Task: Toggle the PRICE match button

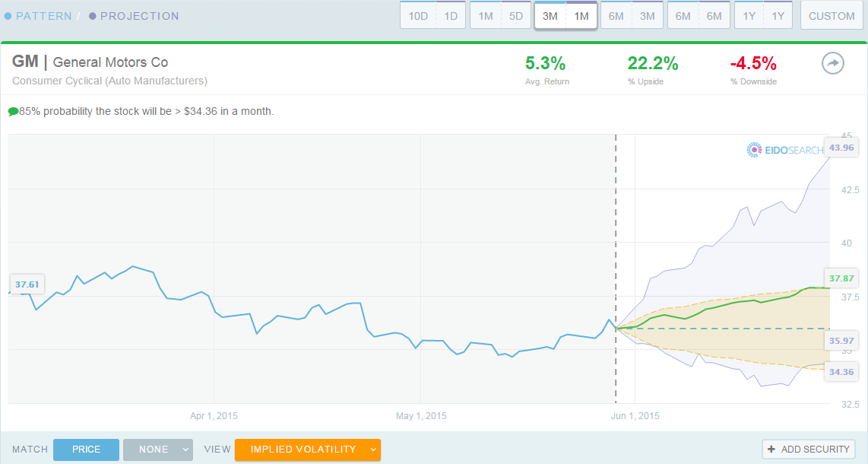Action: click(x=87, y=450)
